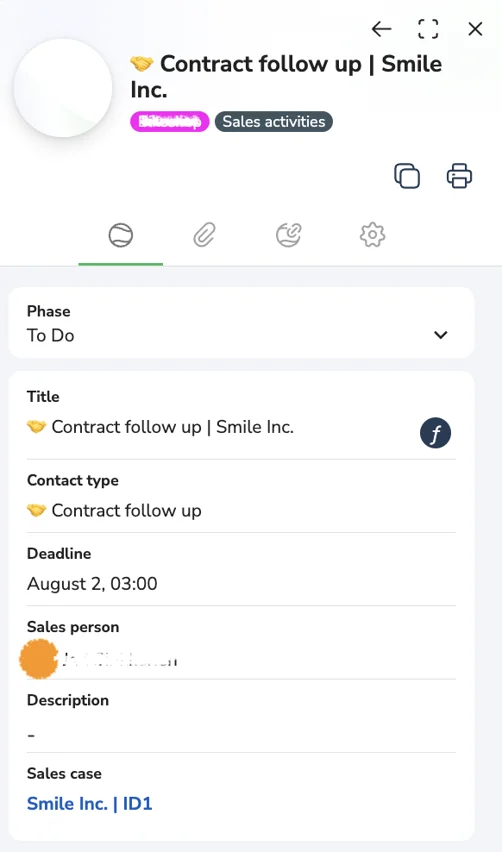Edit the Deadline August 2, 03:00 field
502x852 pixels.
click(241, 569)
